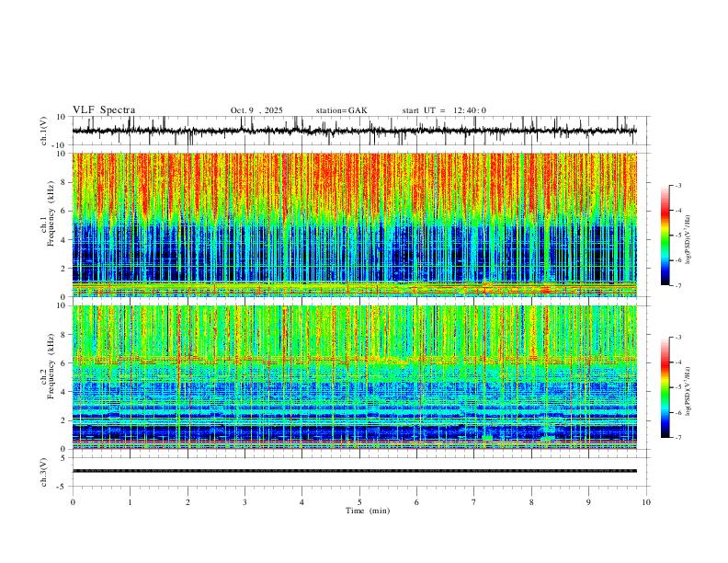Click the "8" kHz tick of ch.1 spectrogram
This screenshot has width=728, height=563.
pos(64,182)
